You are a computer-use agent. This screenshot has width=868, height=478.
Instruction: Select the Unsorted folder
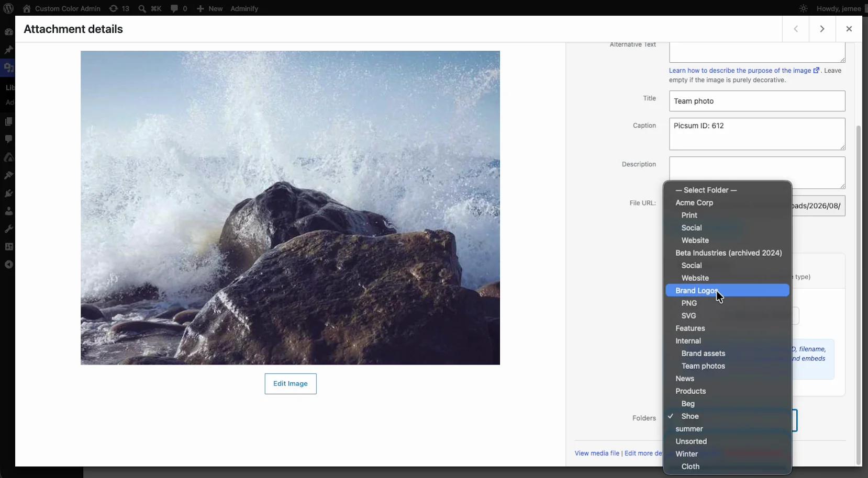click(x=727, y=441)
